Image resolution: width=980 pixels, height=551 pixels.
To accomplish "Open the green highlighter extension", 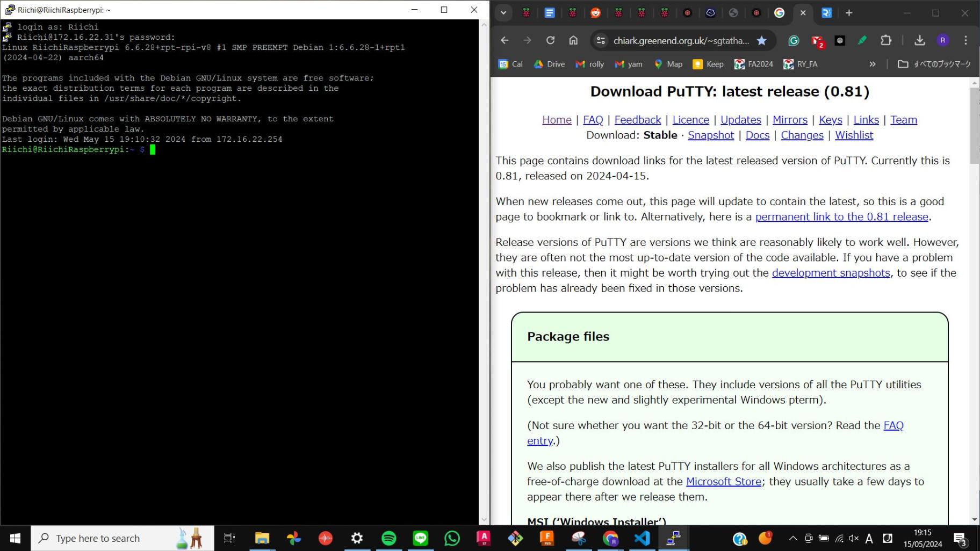I will [x=862, y=40].
